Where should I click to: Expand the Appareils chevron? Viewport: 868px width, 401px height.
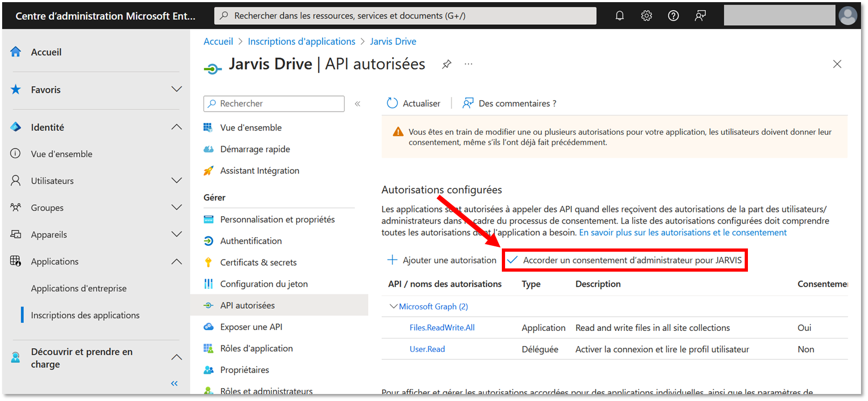click(x=176, y=234)
